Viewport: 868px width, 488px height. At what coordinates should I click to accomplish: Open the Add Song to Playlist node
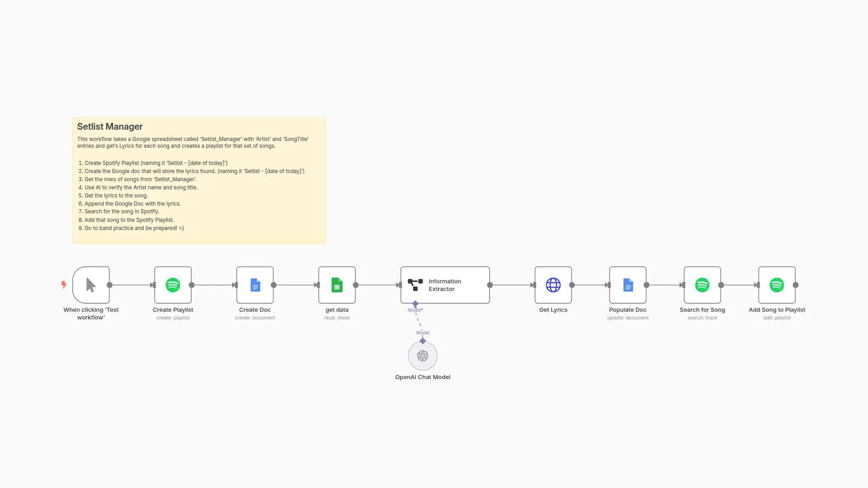[x=777, y=285]
